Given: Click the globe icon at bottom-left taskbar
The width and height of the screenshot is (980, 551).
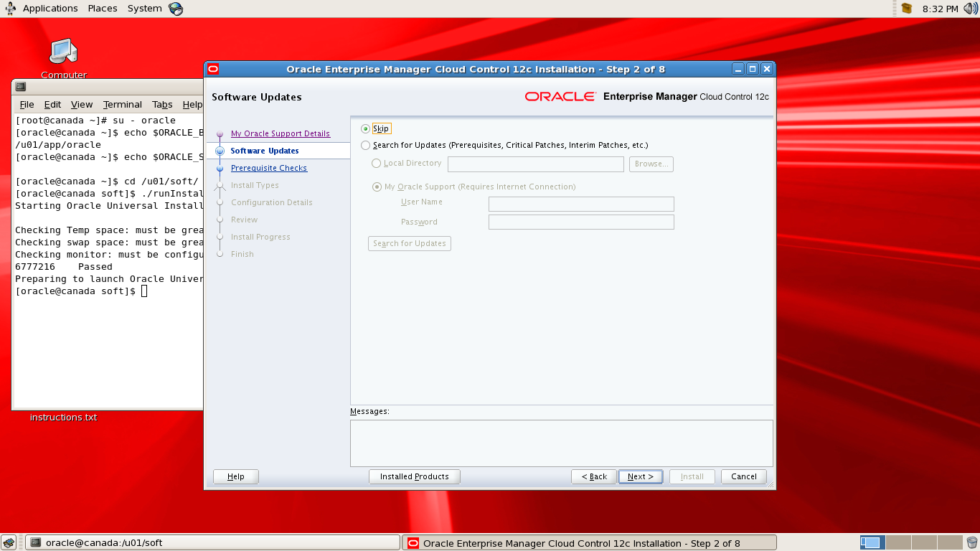Looking at the screenshot, I should (9, 542).
